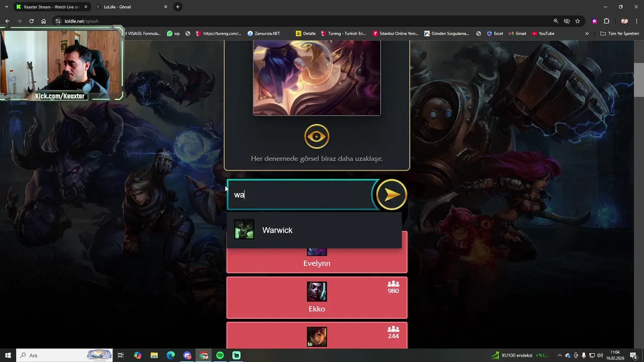Open the network tray icon

[592, 355]
